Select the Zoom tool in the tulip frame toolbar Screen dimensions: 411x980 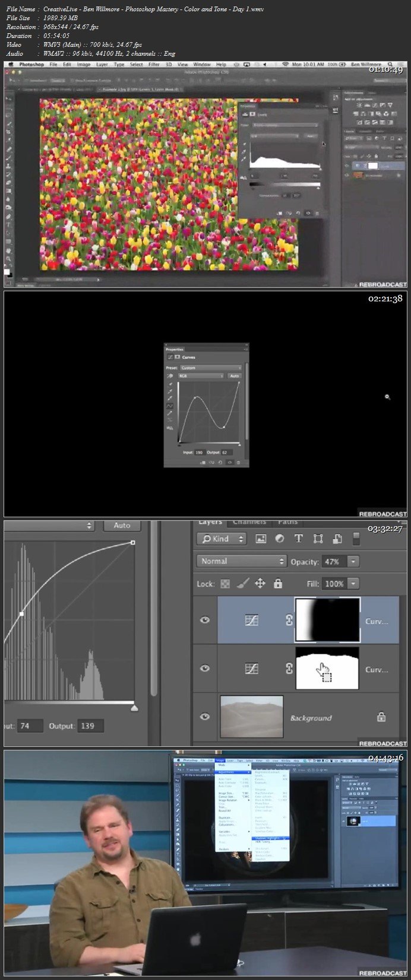coord(8,259)
